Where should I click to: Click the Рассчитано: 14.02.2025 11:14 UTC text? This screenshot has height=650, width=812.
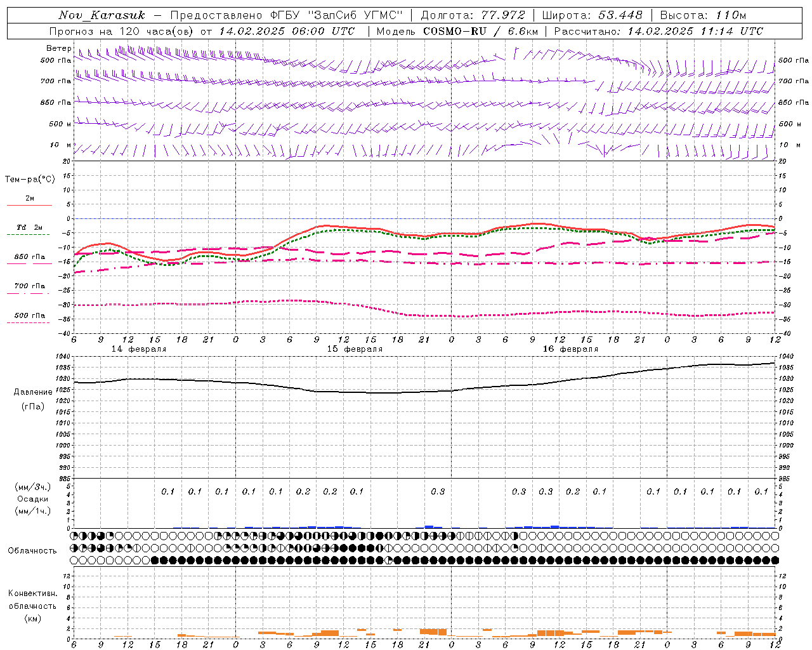pyautogui.click(x=658, y=31)
